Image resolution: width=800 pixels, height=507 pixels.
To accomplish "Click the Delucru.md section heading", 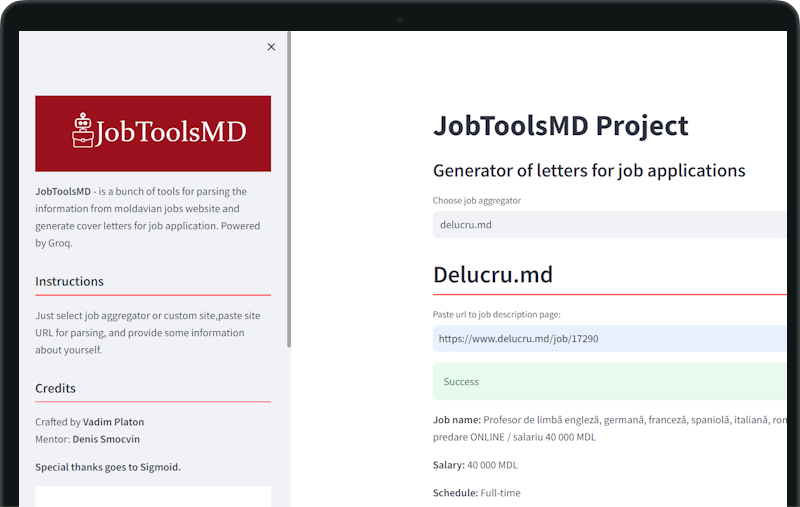I will tap(493, 274).
